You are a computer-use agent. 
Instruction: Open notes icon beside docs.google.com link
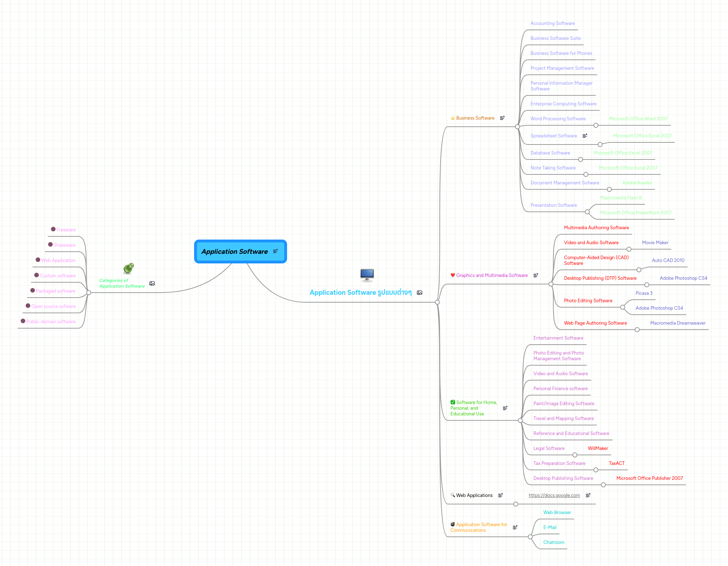588,495
